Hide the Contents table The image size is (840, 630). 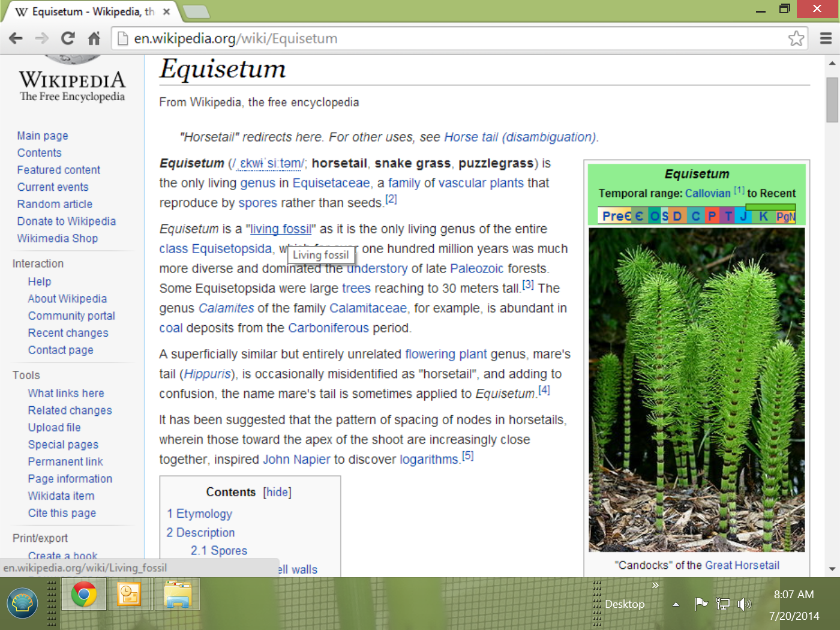(x=277, y=492)
